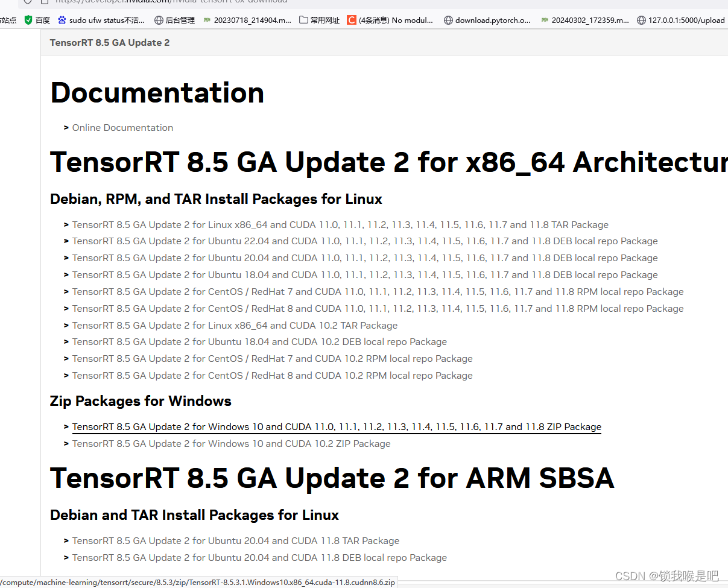Open the Online Documentation link
Image resolution: width=728 pixels, height=588 pixels.
click(122, 128)
